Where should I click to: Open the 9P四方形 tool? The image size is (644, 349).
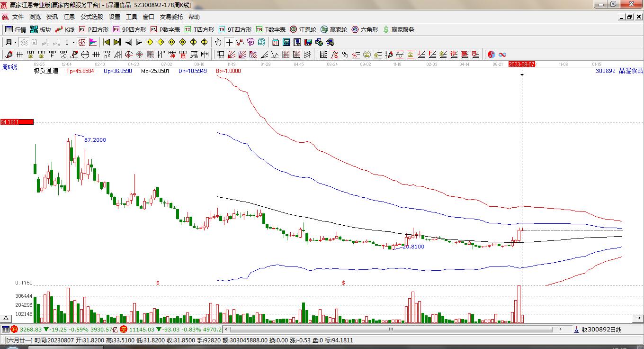tap(129, 29)
